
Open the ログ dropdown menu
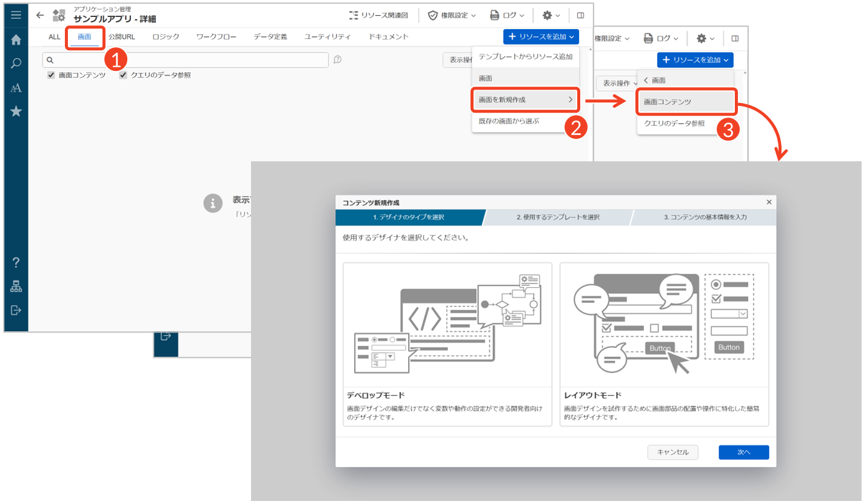coord(507,15)
